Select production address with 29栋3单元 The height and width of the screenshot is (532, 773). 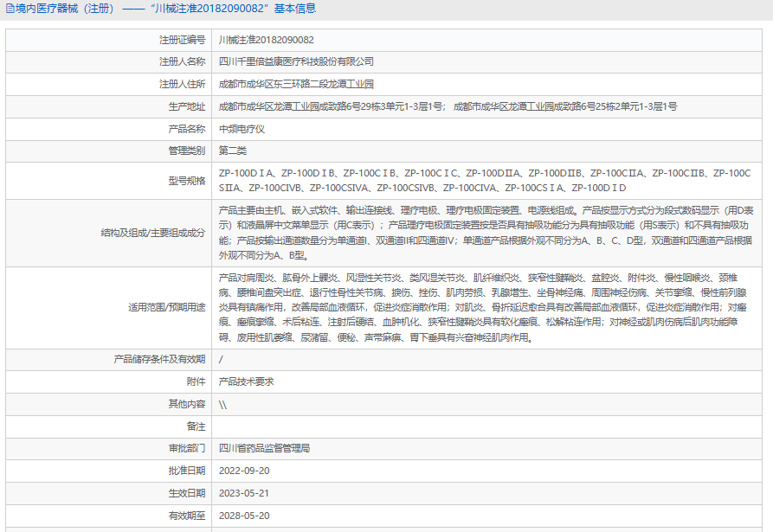(x=332, y=106)
